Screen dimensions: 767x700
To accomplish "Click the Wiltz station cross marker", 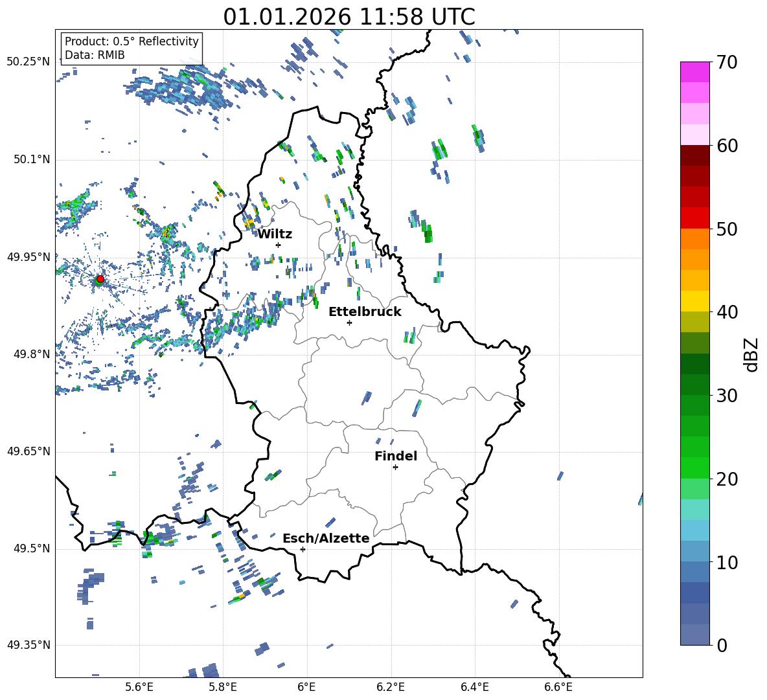I will (x=279, y=245).
